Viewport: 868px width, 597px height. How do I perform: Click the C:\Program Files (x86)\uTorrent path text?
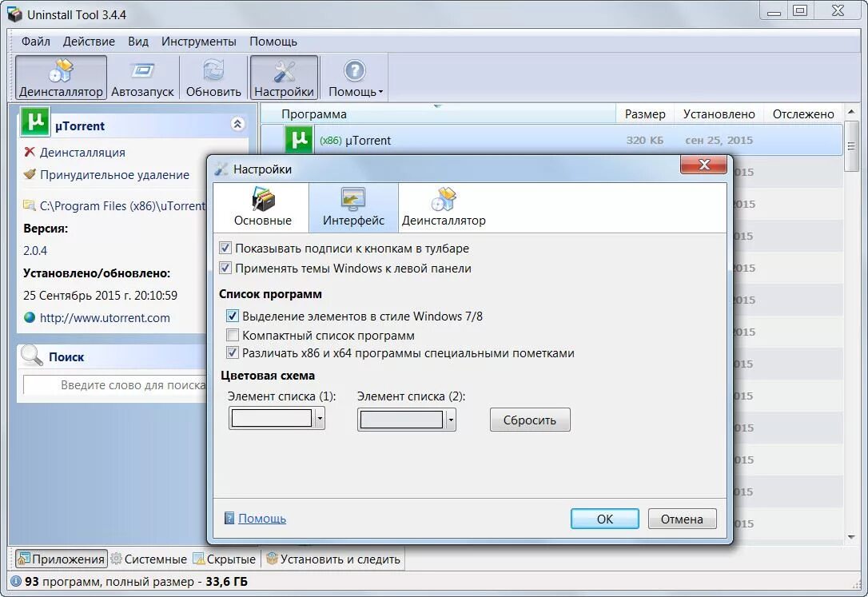pyautogui.click(x=123, y=206)
